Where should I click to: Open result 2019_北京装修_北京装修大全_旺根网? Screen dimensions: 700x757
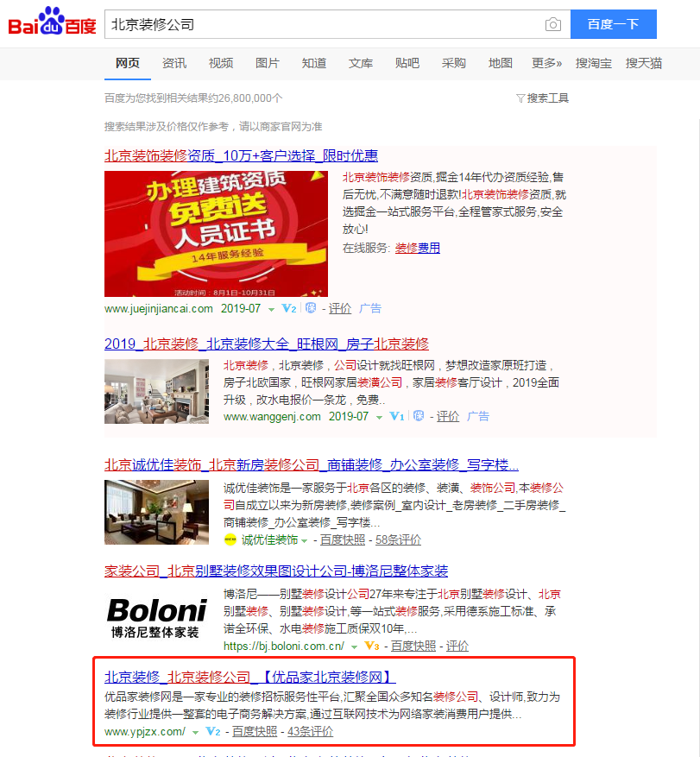[x=267, y=344]
